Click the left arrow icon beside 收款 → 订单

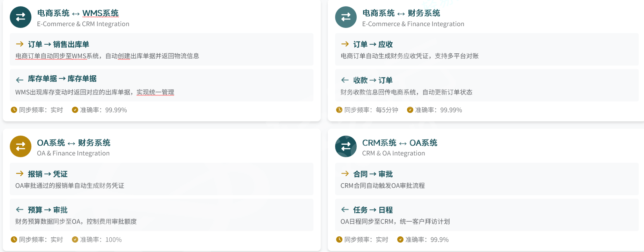[x=345, y=80]
